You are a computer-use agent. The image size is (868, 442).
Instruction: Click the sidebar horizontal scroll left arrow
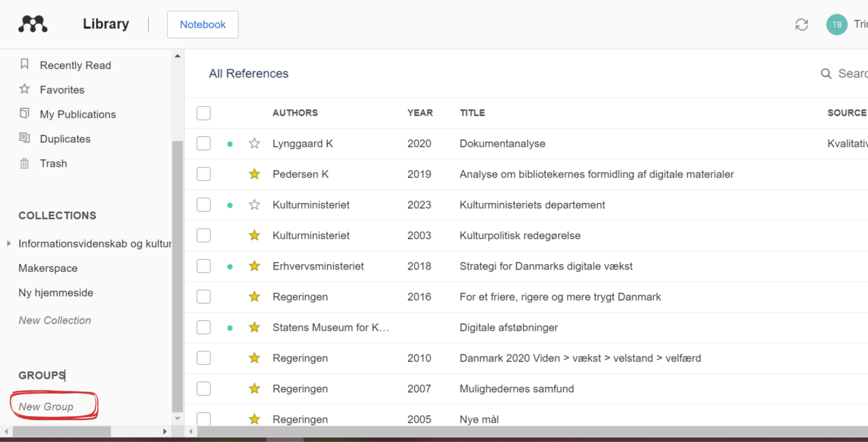[x=6, y=432]
